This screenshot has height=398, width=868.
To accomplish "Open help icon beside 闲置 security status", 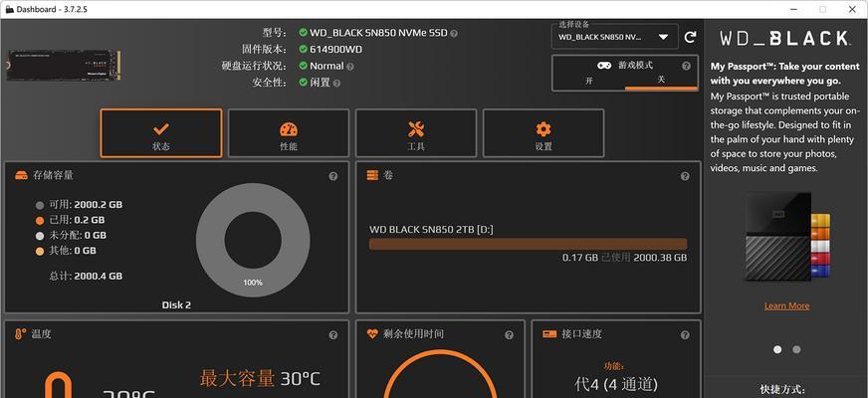I will pos(336,83).
